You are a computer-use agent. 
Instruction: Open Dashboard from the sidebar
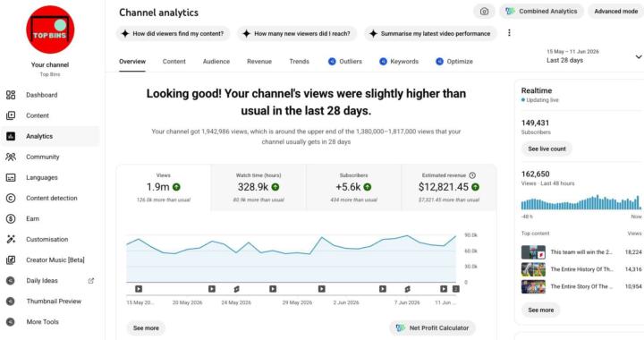pos(50,95)
